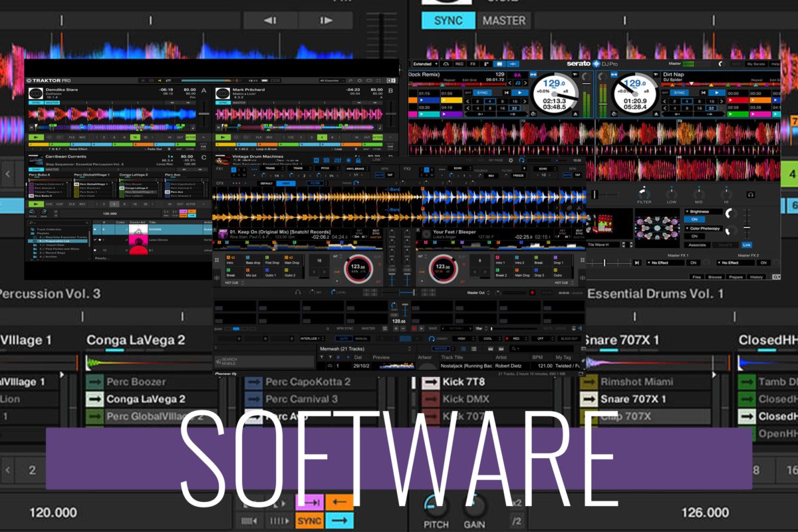The height and width of the screenshot is (532, 798).
Task: Toggle SYNC on Traktor deck A
Action: click(35, 103)
